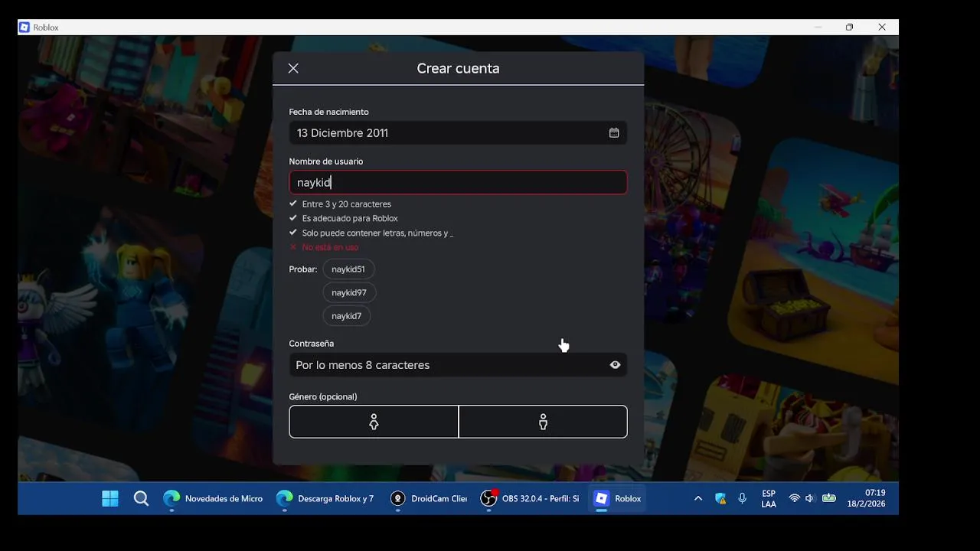Click 'Entre 3 y 20 caracteres' text

pyautogui.click(x=346, y=204)
